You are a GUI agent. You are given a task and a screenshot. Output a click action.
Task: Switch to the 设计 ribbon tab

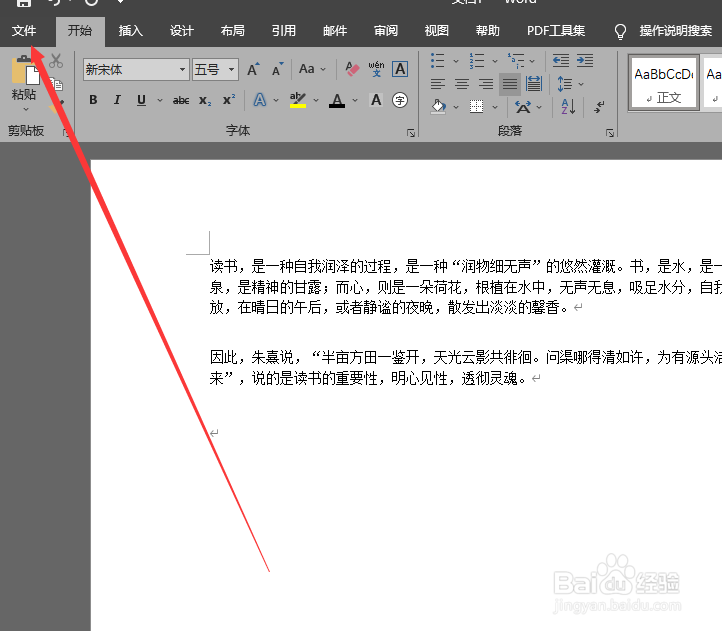point(181,31)
